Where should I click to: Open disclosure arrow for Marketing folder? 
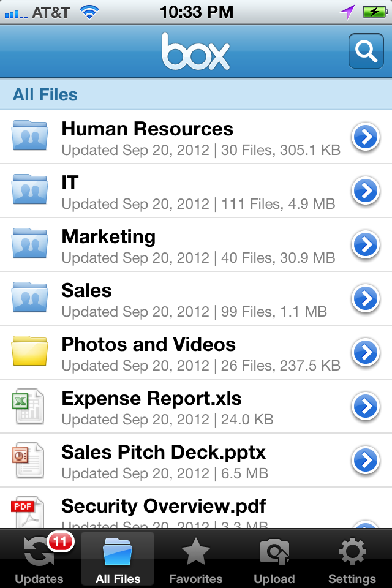coord(366,245)
